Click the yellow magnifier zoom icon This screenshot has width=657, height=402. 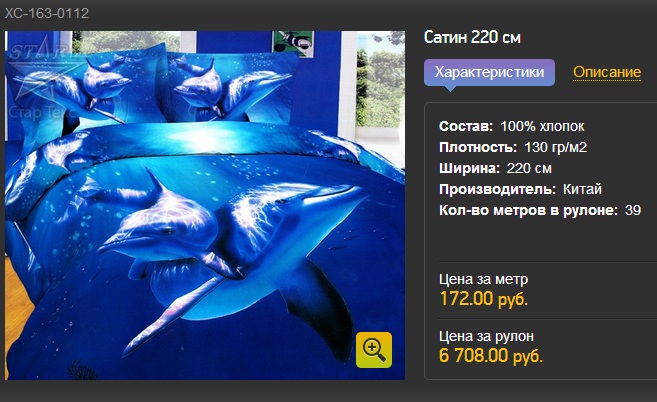[374, 350]
